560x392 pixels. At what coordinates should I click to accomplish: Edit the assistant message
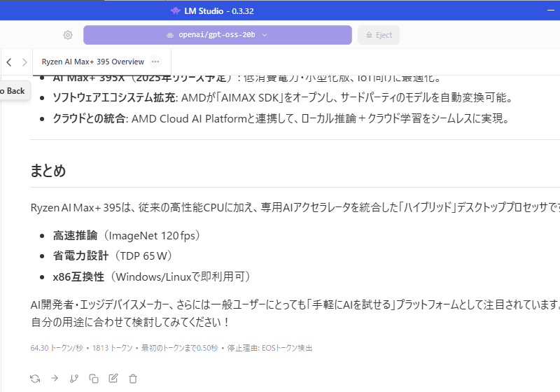(x=113, y=379)
